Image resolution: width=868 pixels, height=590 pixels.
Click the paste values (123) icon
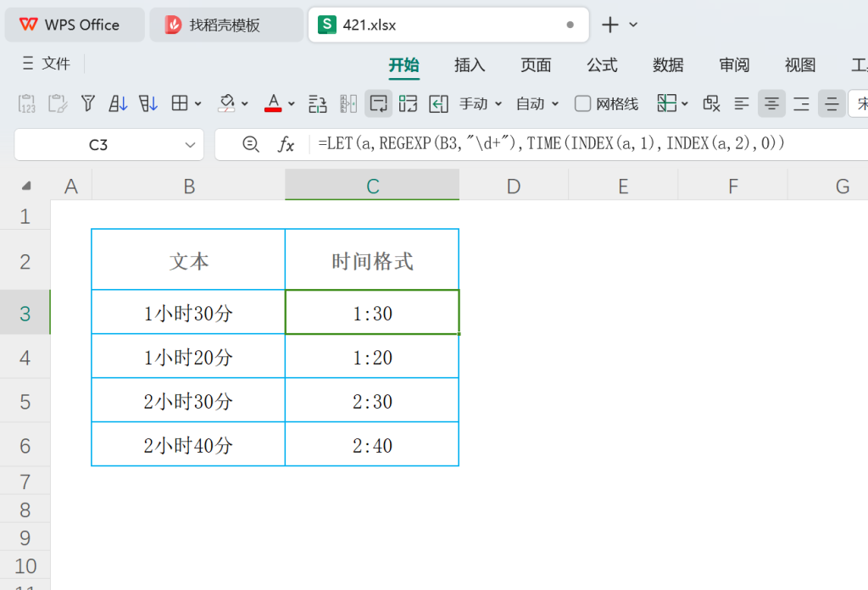click(26, 103)
